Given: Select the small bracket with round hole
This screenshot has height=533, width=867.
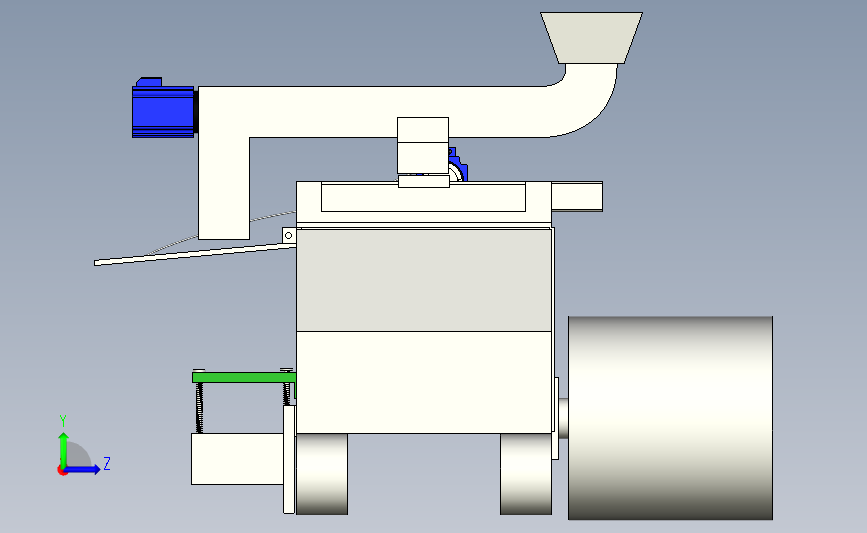Looking at the screenshot, I should tap(289, 236).
